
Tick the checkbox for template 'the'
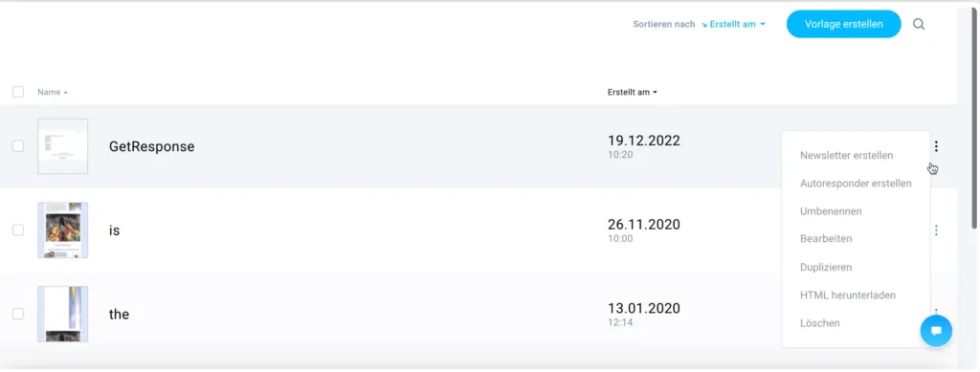18,314
